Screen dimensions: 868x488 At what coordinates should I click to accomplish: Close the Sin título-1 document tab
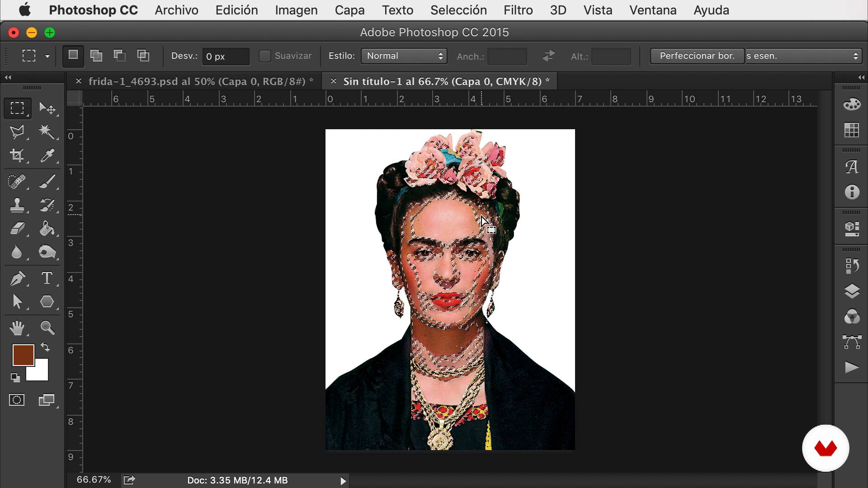click(x=333, y=81)
